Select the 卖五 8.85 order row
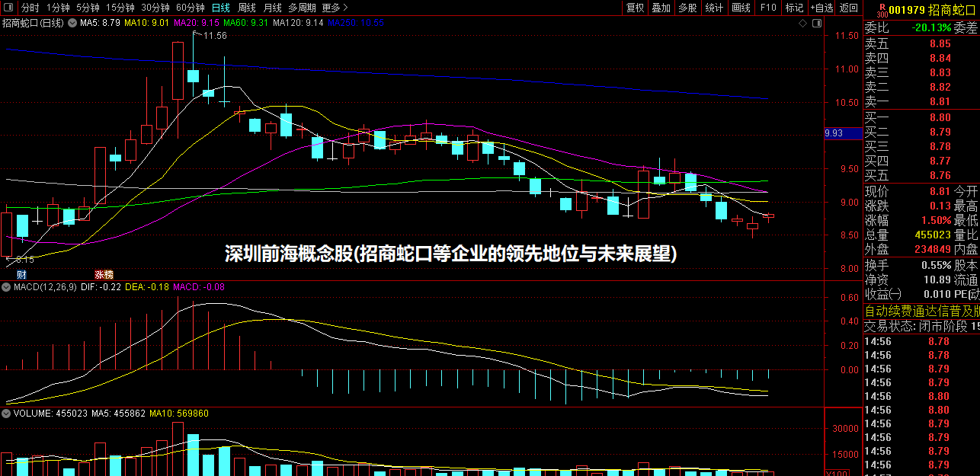Viewport: 980px width, 476px height. [921, 43]
